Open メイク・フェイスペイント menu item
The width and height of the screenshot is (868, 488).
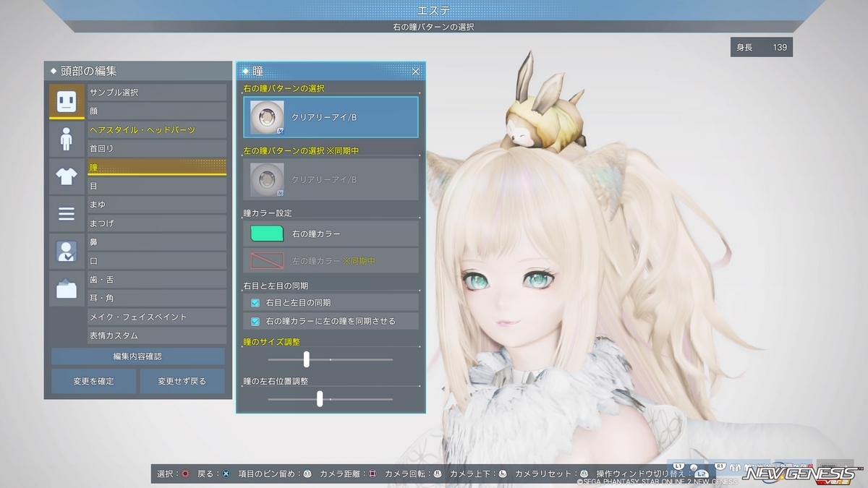click(x=157, y=317)
